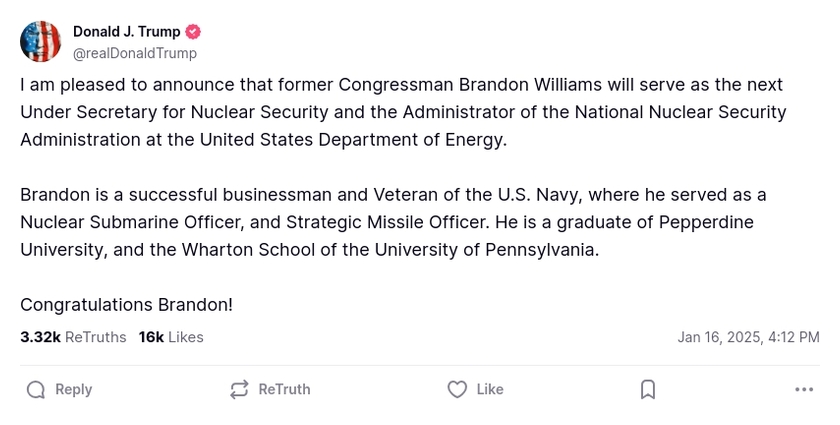840x425 pixels.
Task: Click the verified badge next to the name
Action: 194,32
